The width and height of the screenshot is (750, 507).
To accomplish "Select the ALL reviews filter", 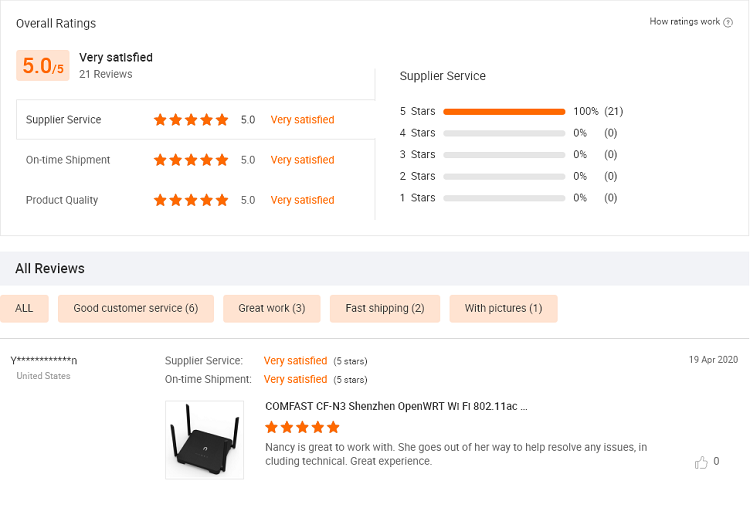I will [x=24, y=308].
